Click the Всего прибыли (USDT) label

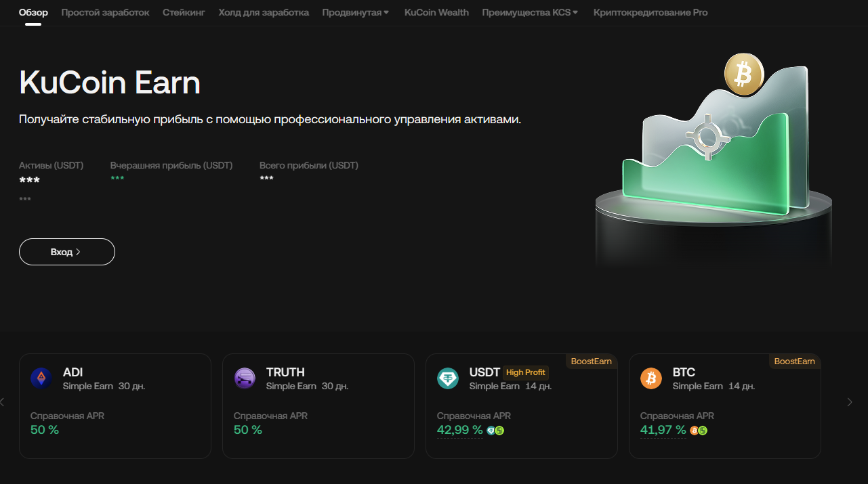309,165
